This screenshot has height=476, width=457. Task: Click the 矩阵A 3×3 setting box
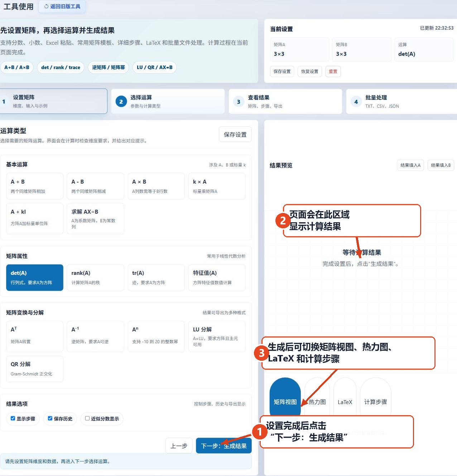coord(299,49)
